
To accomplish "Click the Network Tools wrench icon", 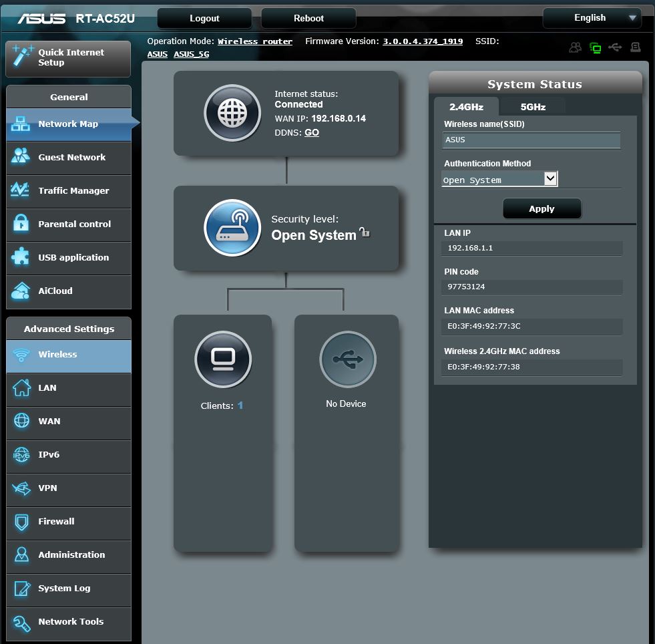I will tap(21, 623).
